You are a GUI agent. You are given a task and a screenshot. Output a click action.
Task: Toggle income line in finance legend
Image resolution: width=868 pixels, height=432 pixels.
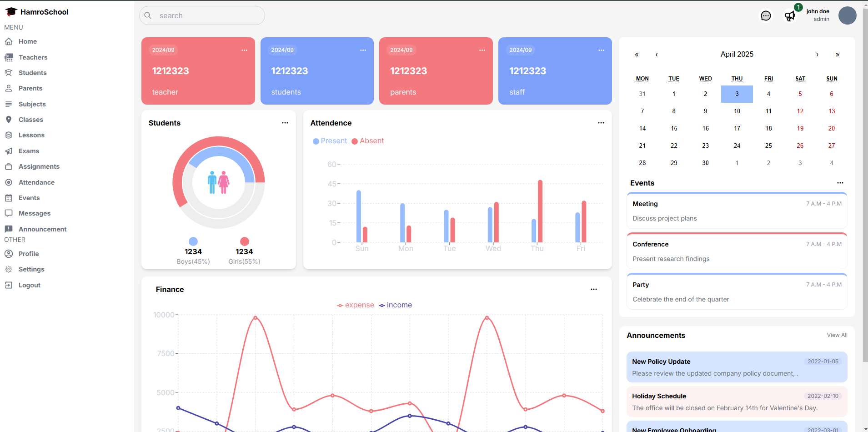tap(396, 305)
